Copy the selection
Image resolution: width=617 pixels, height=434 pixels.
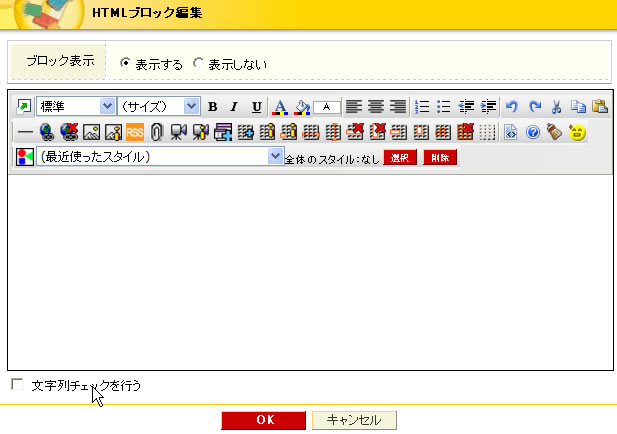[578, 107]
